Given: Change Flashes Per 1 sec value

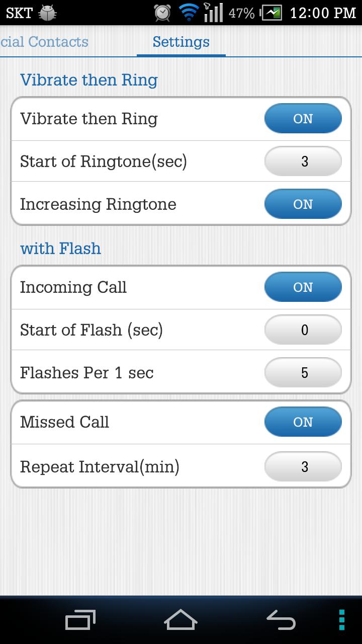Looking at the screenshot, I should tap(303, 373).
